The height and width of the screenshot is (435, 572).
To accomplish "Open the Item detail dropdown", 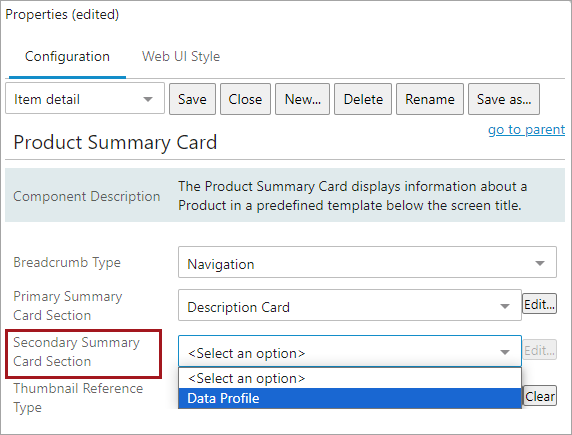I will pos(85,99).
